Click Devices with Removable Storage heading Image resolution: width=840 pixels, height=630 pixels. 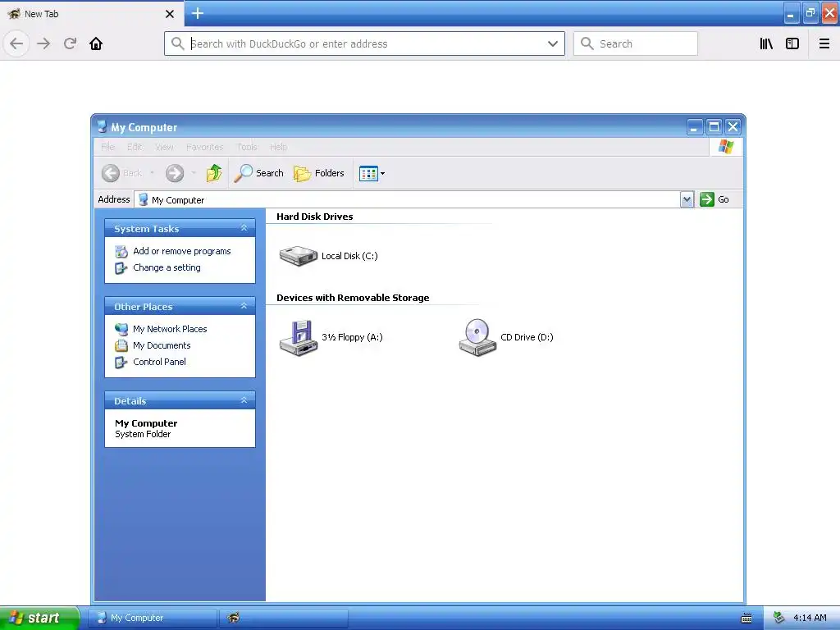pyautogui.click(x=353, y=298)
